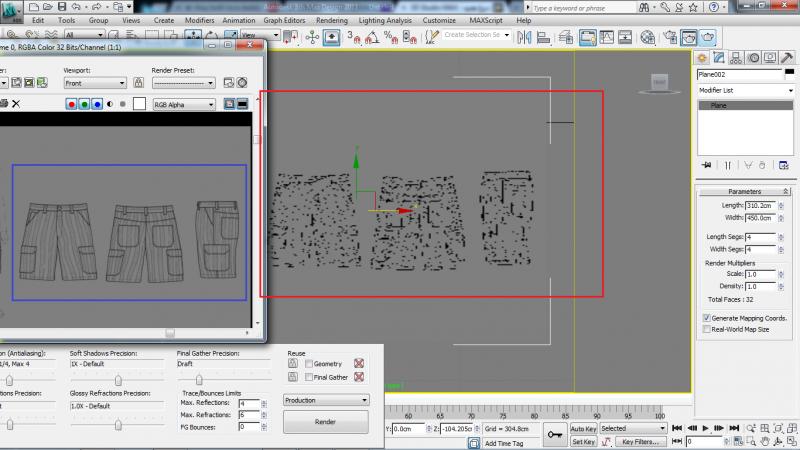Enable the Real-World Map Size checkbox
The height and width of the screenshot is (450, 800).
pos(707,328)
